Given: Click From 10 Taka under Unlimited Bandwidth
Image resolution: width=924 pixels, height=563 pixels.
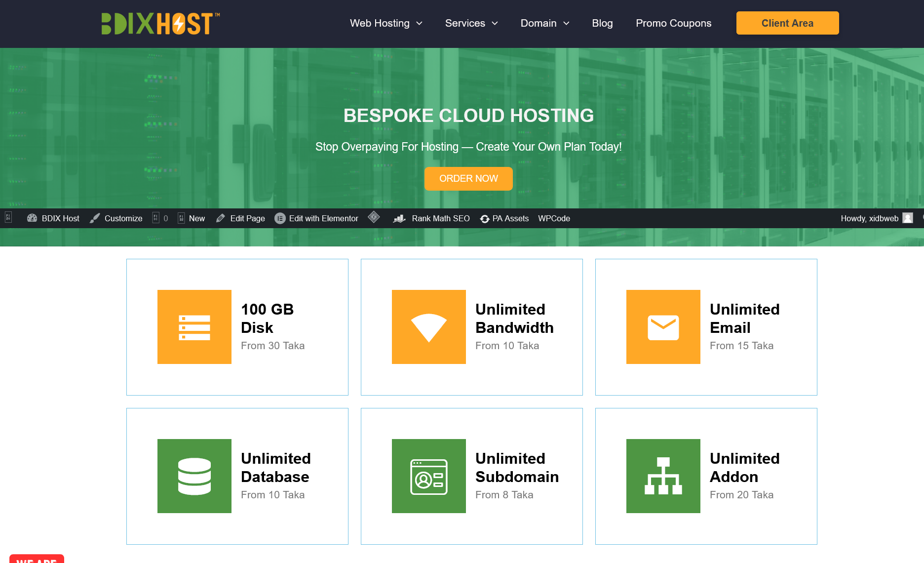Looking at the screenshot, I should pyautogui.click(x=507, y=346).
